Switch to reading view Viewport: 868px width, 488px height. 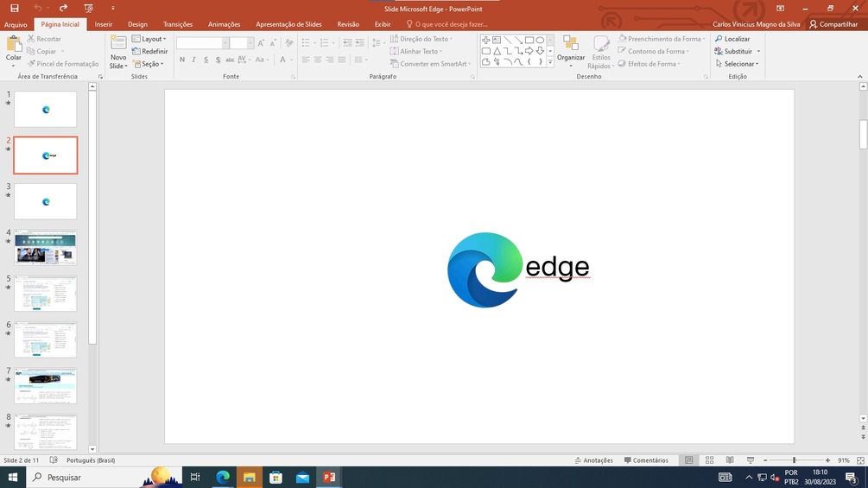(x=730, y=460)
